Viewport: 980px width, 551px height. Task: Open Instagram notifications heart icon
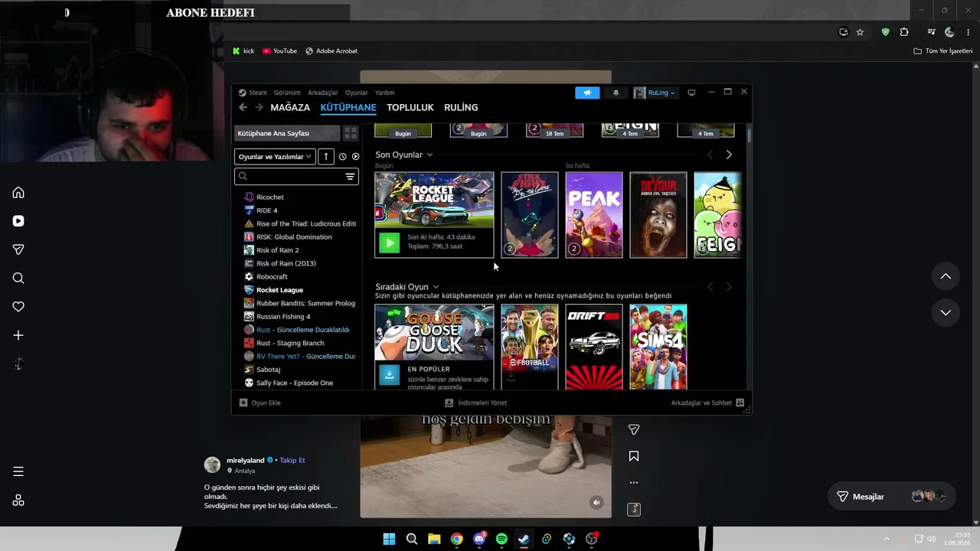18,307
